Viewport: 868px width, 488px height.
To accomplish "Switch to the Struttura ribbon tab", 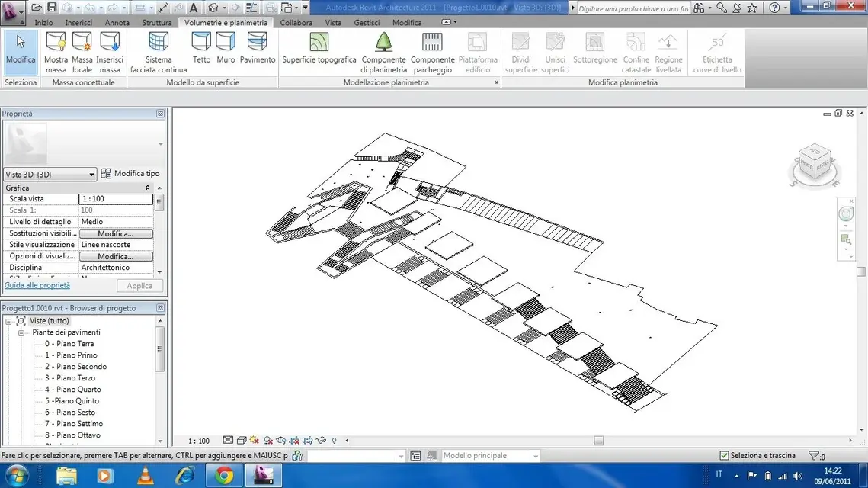I will click(x=157, y=23).
